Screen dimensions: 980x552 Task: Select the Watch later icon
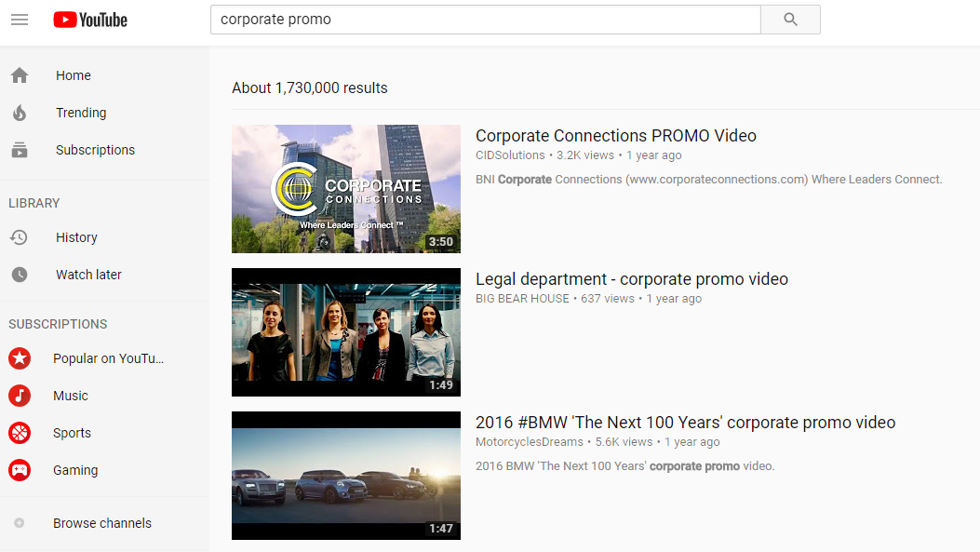(19, 275)
